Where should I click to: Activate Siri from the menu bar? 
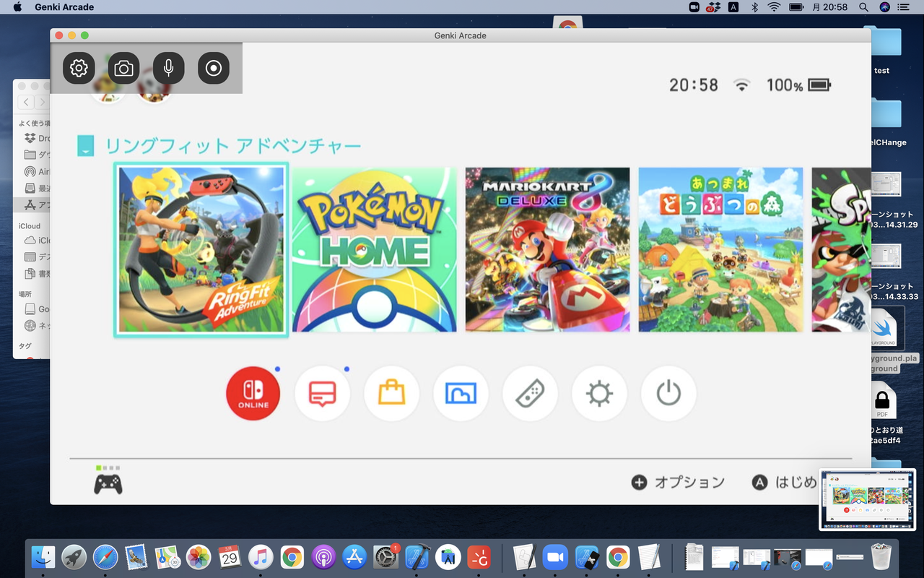885,7
